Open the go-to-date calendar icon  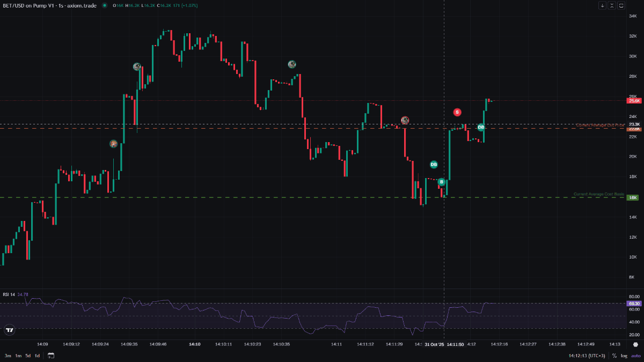click(51, 356)
